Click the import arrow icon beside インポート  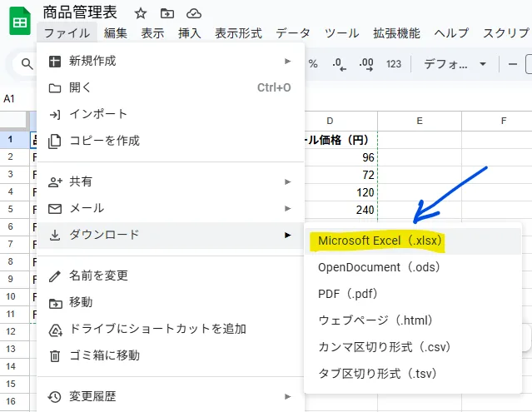[55, 115]
